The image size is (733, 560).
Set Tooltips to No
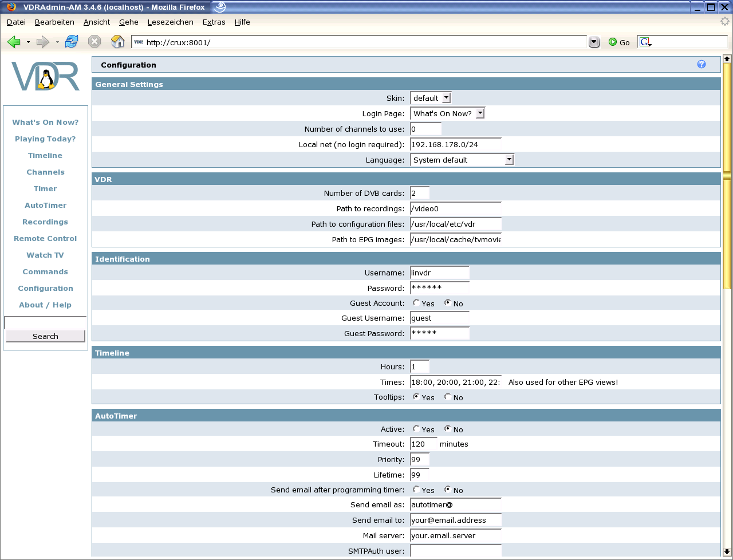tap(448, 397)
